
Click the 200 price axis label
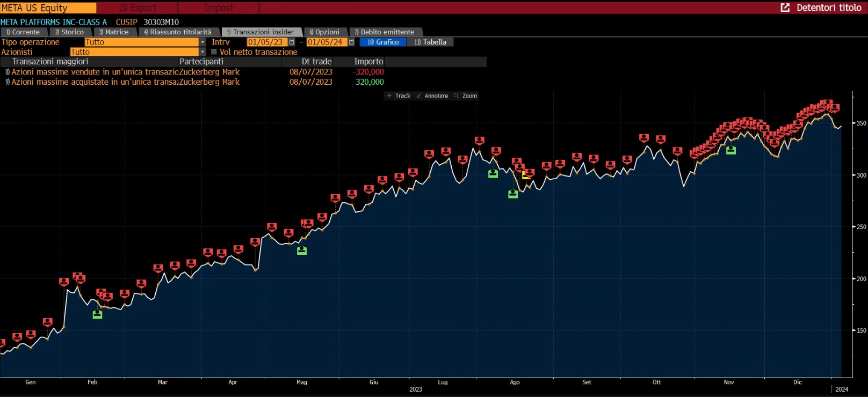tap(861, 279)
